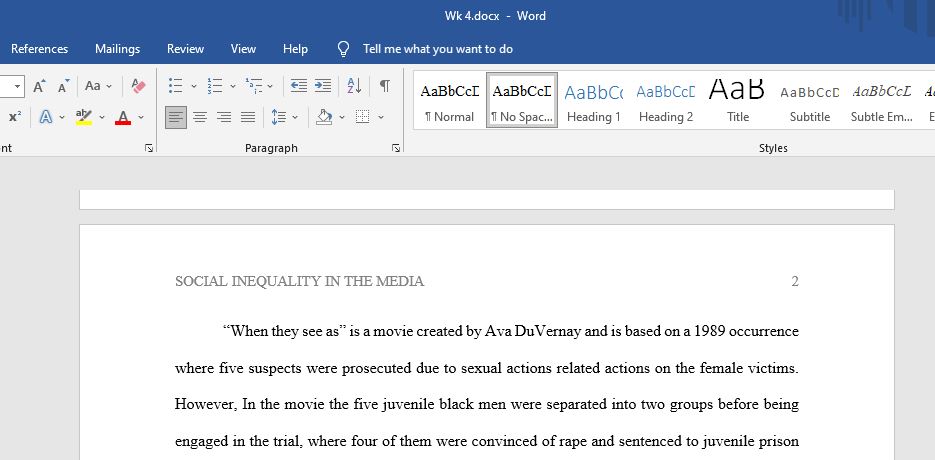The height and width of the screenshot is (460, 935).
Task: Open the References tab
Action: click(x=39, y=49)
